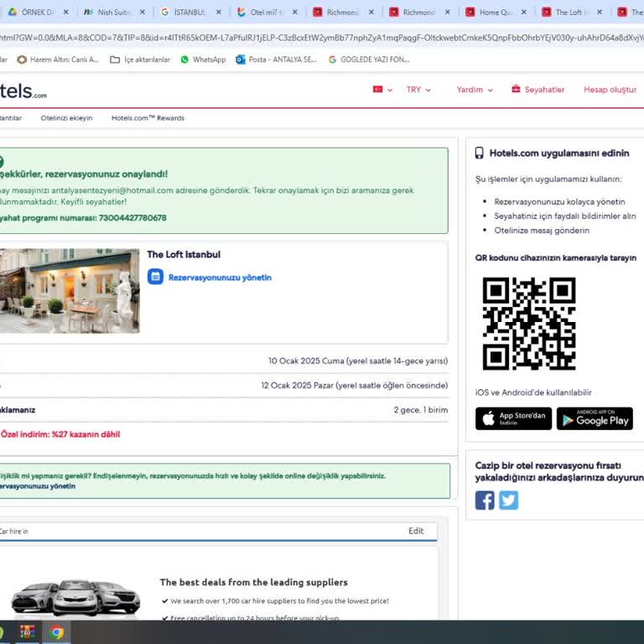Close the İSTANBUL browser tab
This screenshot has width=644, height=644.
click(x=219, y=13)
